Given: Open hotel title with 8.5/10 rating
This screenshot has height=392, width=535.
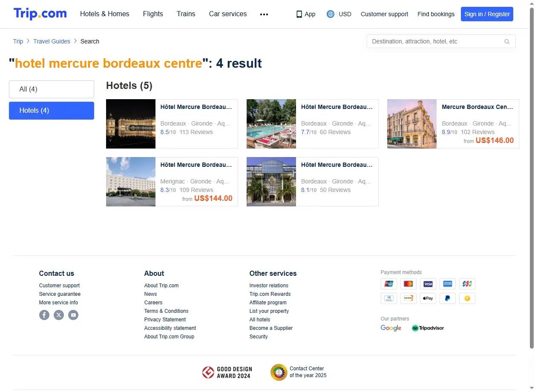Looking at the screenshot, I should [x=196, y=107].
